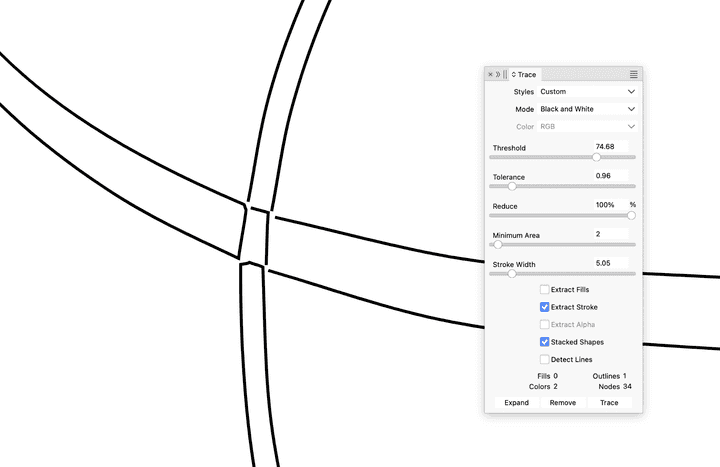Click the Fills 0 count text
Viewport: 720px width, 467px height.
pyautogui.click(x=547, y=376)
